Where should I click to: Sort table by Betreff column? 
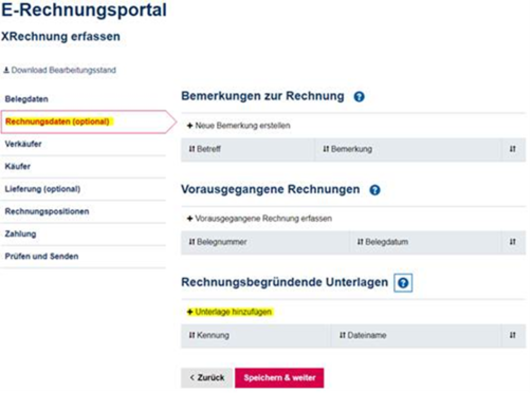(205, 149)
